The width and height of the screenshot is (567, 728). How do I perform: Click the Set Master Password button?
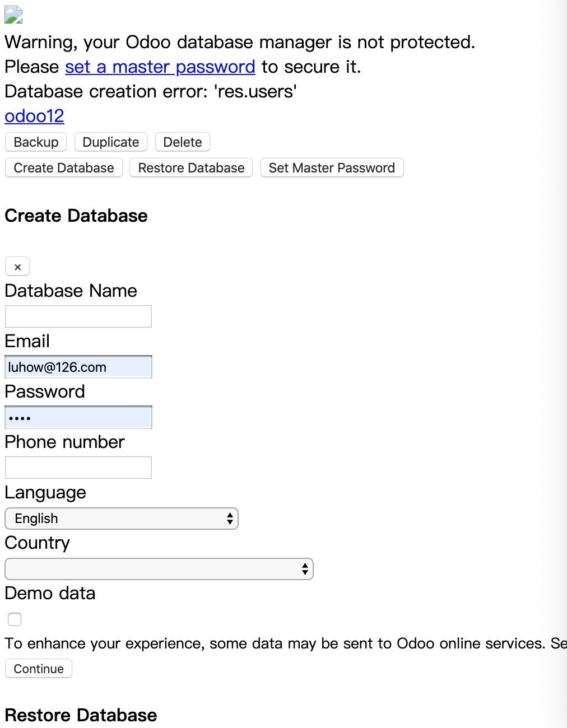tap(332, 168)
